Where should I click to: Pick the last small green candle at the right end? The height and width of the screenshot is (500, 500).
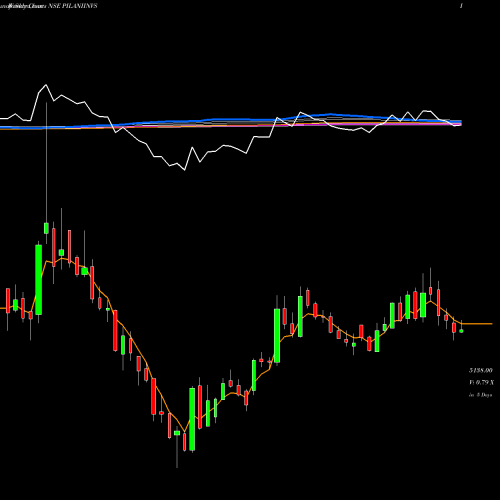(461, 331)
